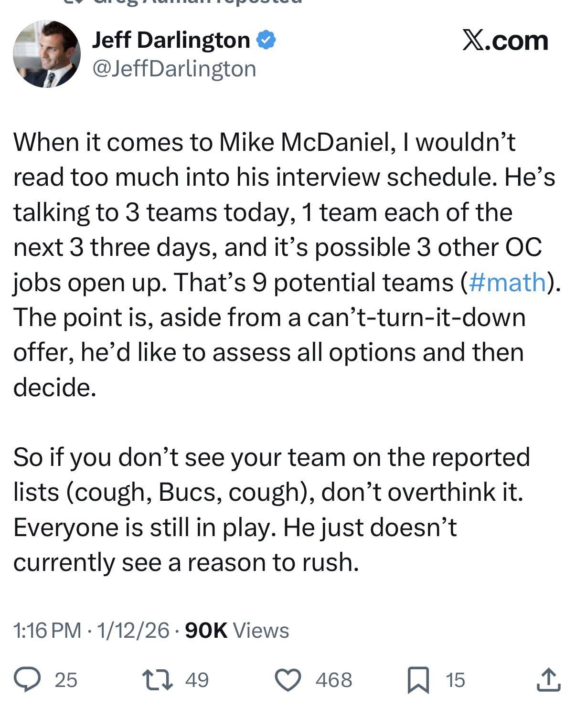Open the #math hashtag link
This screenshot has height=728, width=576.
point(508,282)
